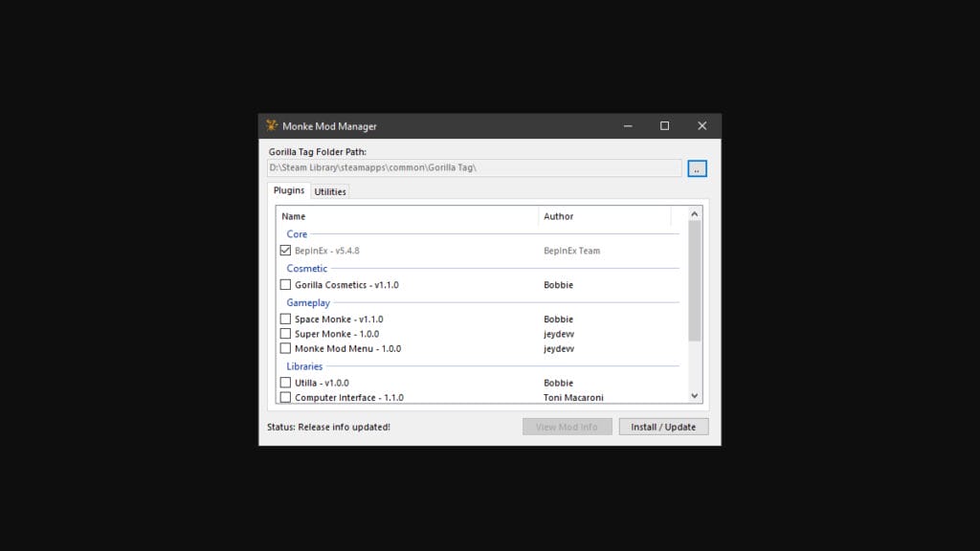This screenshot has width=980, height=551.
Task: Collapse the Gameplay category section
Action: point(308,302)
